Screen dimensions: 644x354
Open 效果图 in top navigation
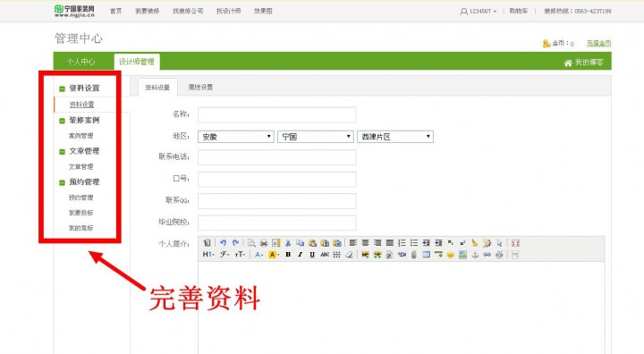(x=263, y=11)
